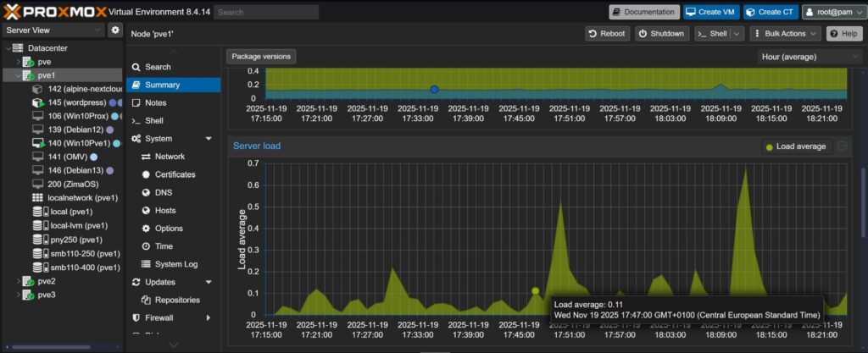Click the undo zoom icon on Server load

[842, 146]
